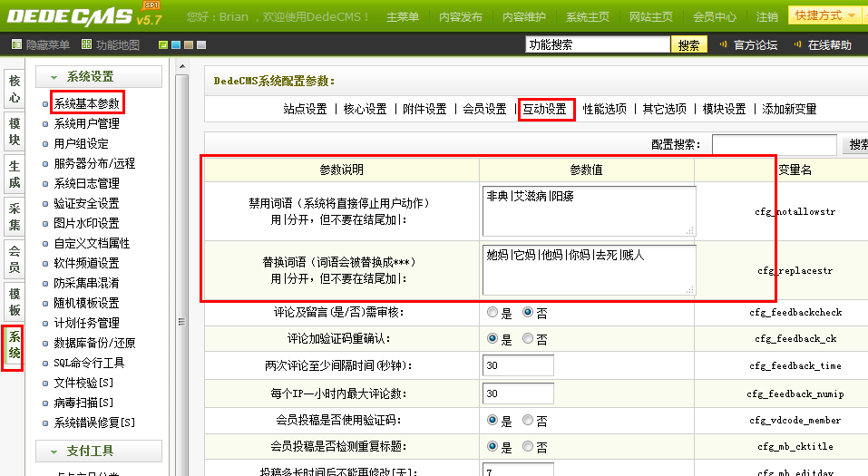This screenshot has height=476, width=868.
Task: Click the 隐藏菜单 link
Action: coord(47,44)
